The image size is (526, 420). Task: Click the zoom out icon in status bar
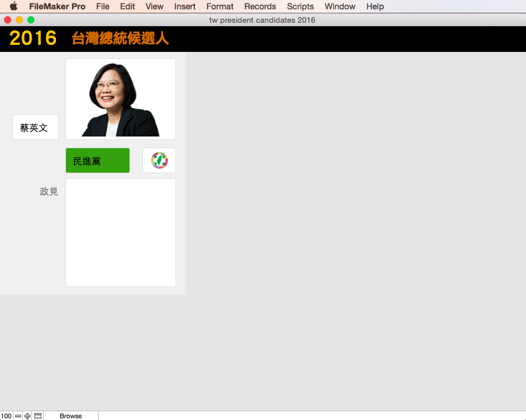pyautogui.click(x=18, y=416)
